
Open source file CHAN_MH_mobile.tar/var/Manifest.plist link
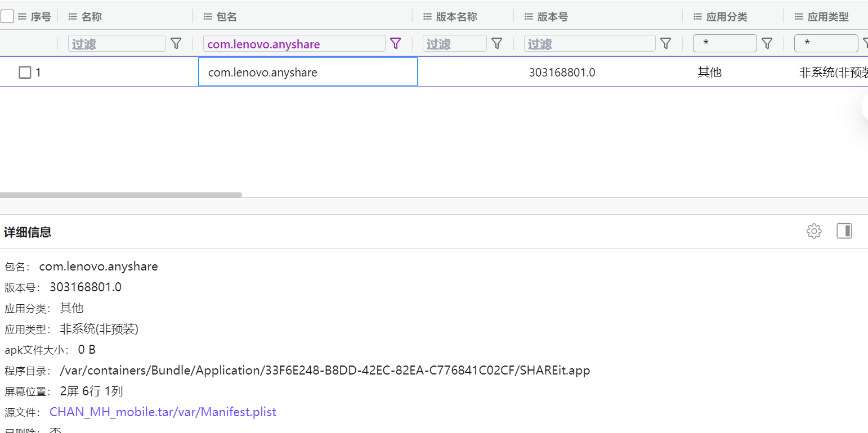tap(163, 412)
